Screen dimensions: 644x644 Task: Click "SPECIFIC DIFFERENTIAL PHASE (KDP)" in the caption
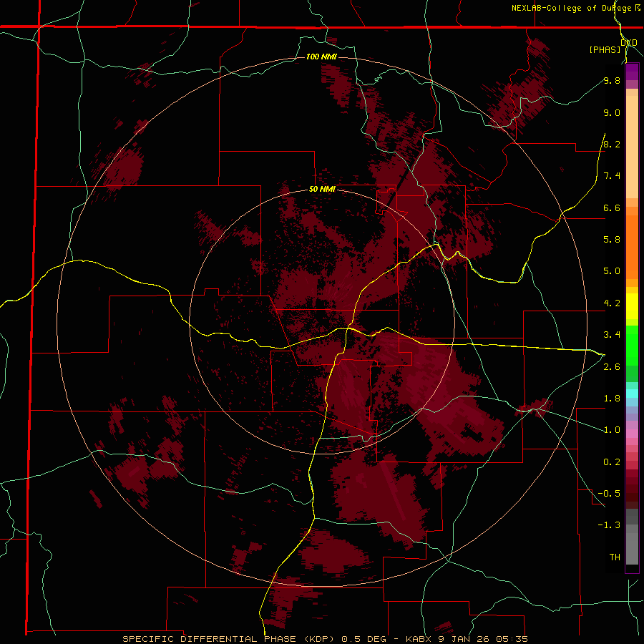[x=230, y=639]
